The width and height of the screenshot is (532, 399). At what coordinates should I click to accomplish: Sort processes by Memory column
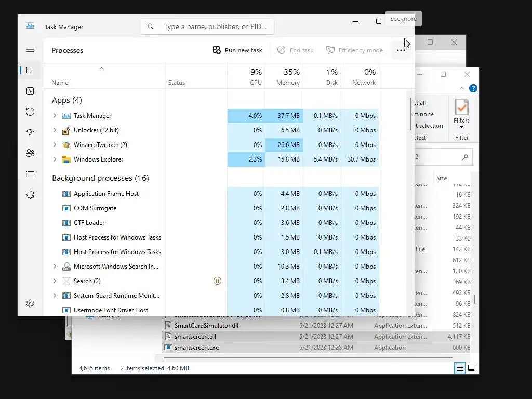pyautogui.click(x=284, y=76)
